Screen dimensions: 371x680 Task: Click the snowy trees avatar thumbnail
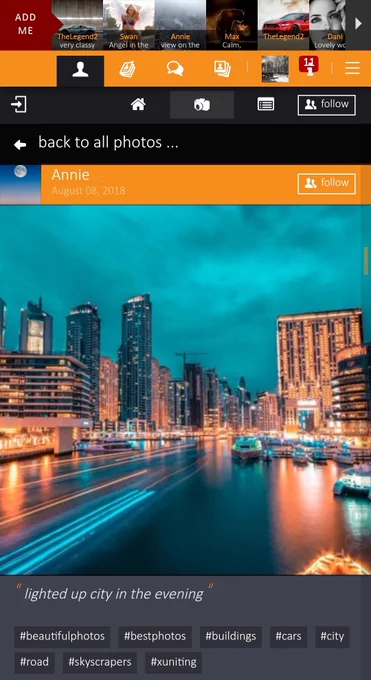click(x=275, y=69)
